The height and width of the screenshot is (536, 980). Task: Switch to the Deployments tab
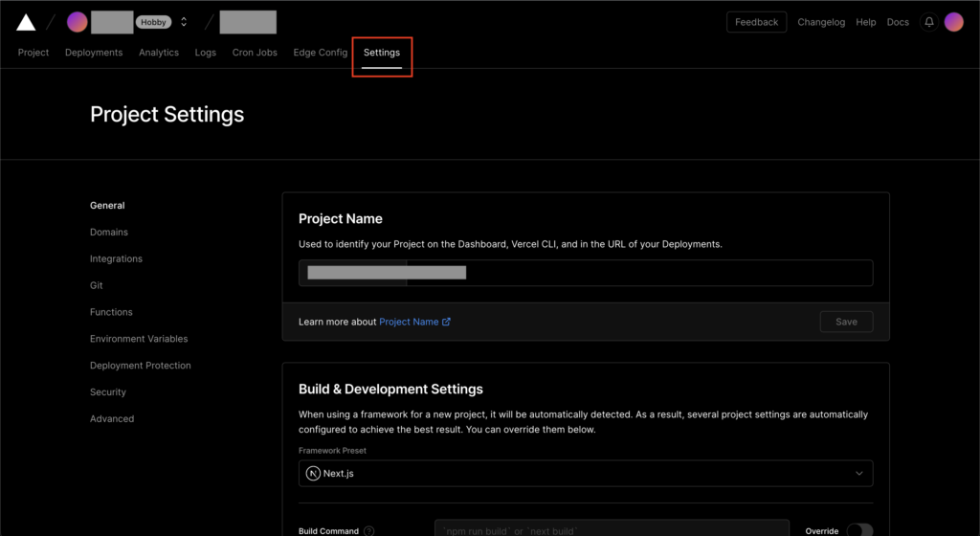[94, 53]
